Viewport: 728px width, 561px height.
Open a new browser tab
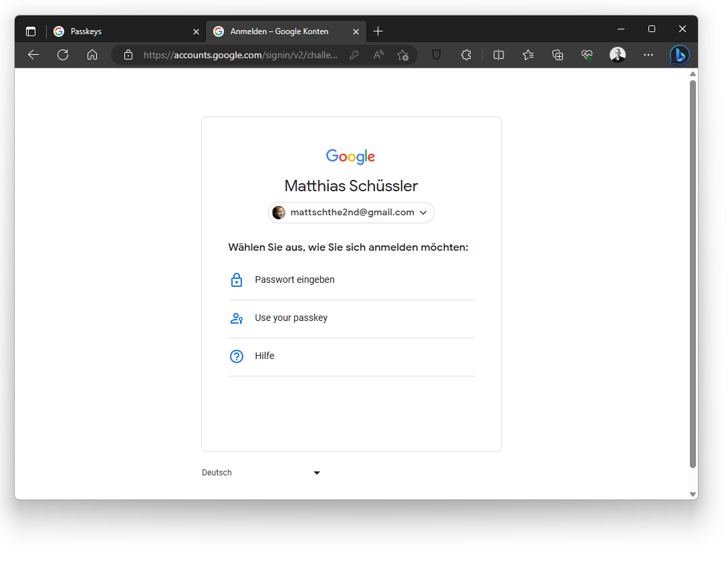coord(378,31)
